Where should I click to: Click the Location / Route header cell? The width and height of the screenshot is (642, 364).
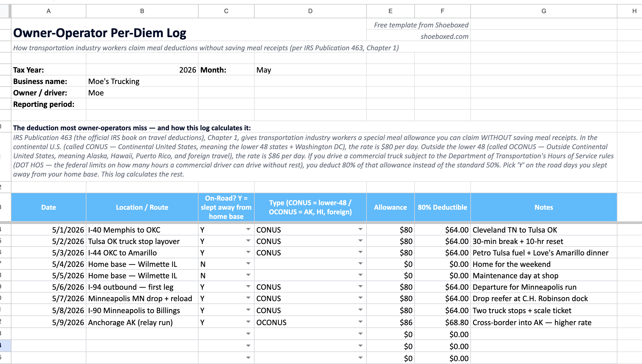point(142,207)
